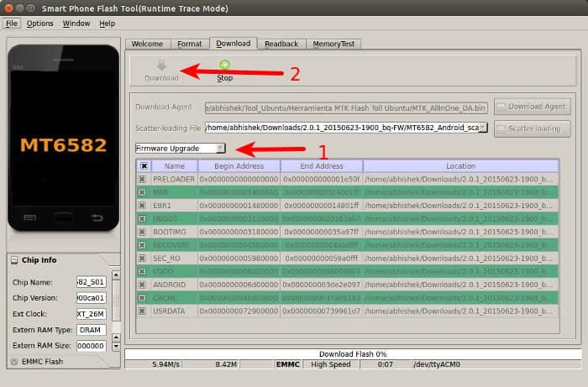Click the Download Flash progress bar

[352, 354]
